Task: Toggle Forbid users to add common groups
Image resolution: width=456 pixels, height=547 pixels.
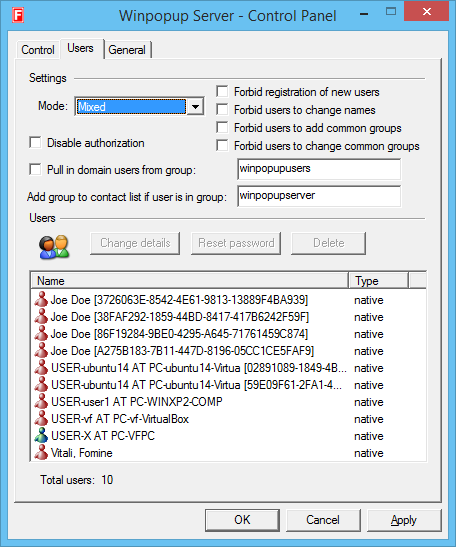Action: point(222,127)
